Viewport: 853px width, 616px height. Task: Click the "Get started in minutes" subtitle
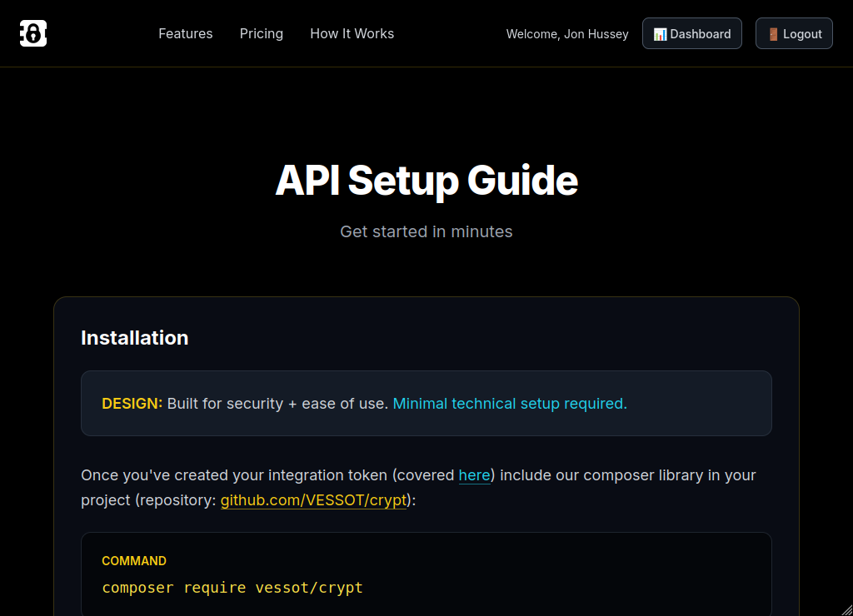click(426, 231)
